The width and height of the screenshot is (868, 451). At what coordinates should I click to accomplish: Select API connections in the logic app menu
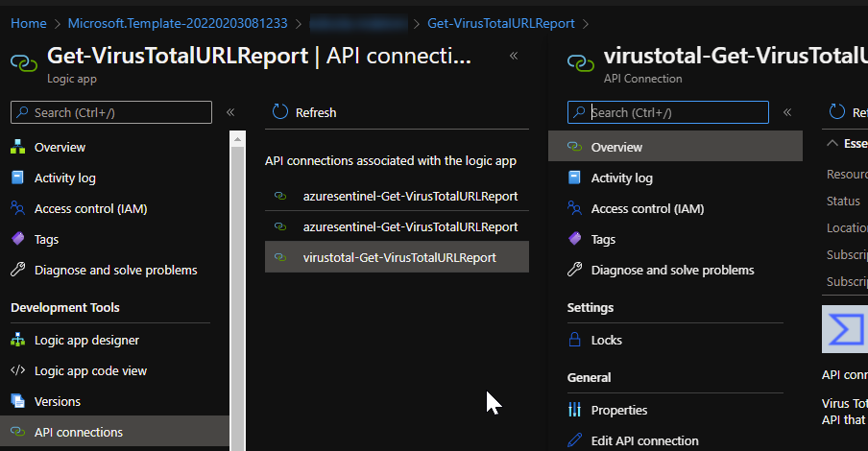[x=114, y=432]
